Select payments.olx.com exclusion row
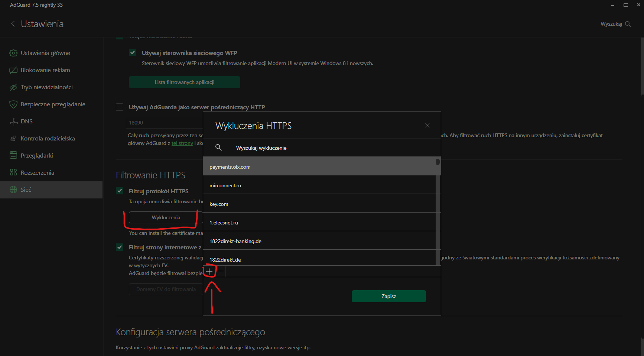The image size is (644, 356). click(319, 166)
